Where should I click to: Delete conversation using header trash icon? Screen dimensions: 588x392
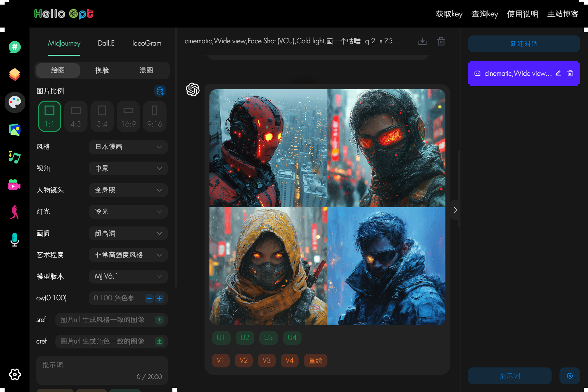[x=441, y=41]
